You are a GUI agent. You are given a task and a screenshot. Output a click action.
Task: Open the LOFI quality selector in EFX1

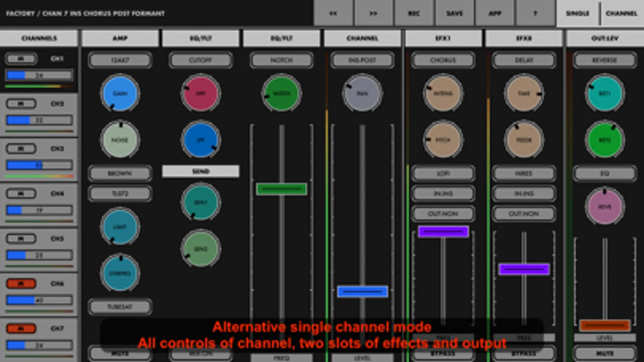(443, 173)
